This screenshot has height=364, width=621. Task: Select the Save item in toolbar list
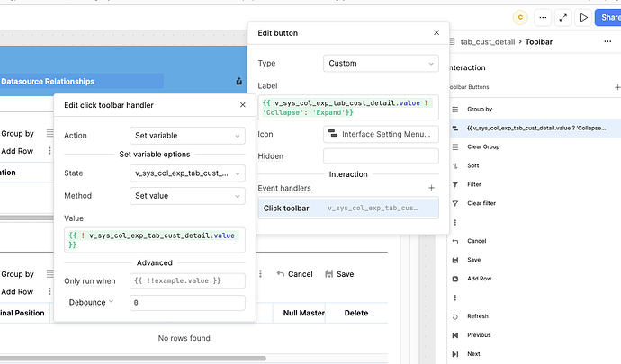coord(535,260)
